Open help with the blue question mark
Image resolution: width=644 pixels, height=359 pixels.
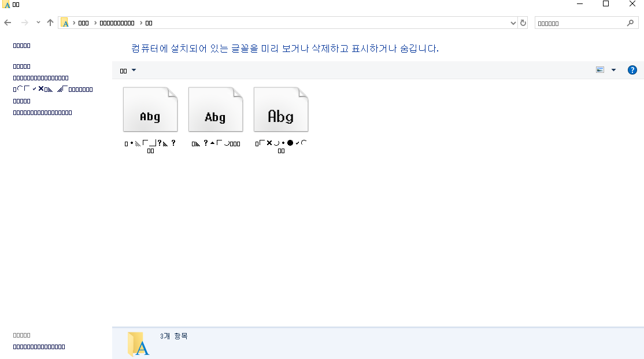632,70
